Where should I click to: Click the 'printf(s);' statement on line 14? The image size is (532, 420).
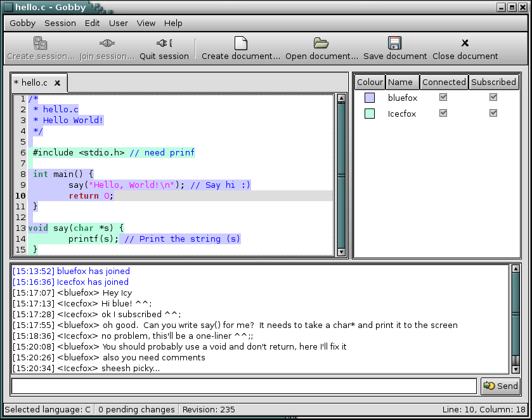[93, 239]
